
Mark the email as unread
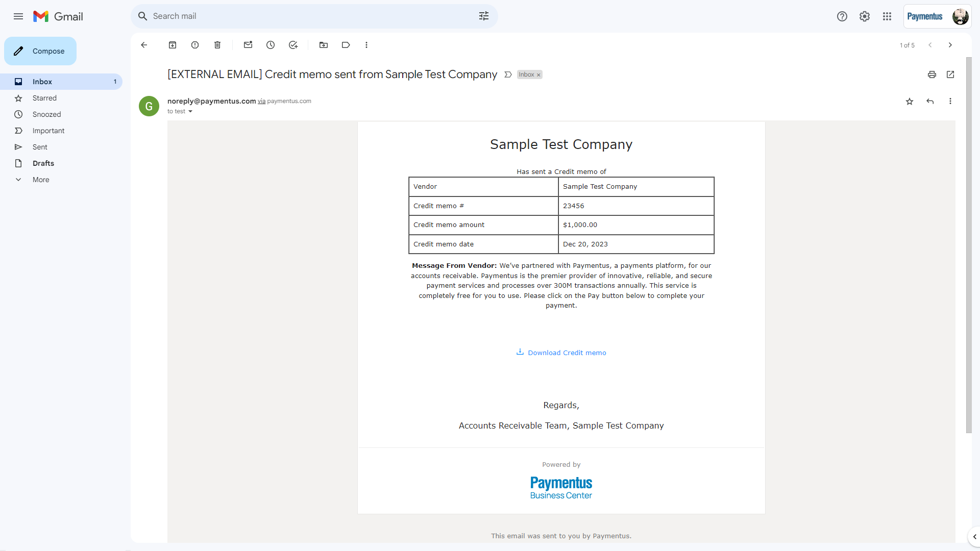click(248, 45)
